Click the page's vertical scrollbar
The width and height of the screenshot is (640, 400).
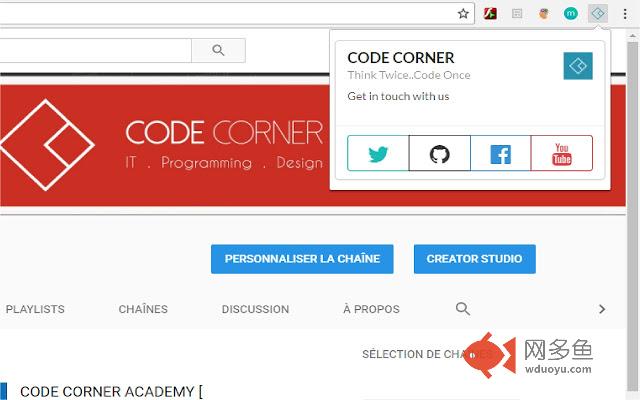tap(632, 216)
